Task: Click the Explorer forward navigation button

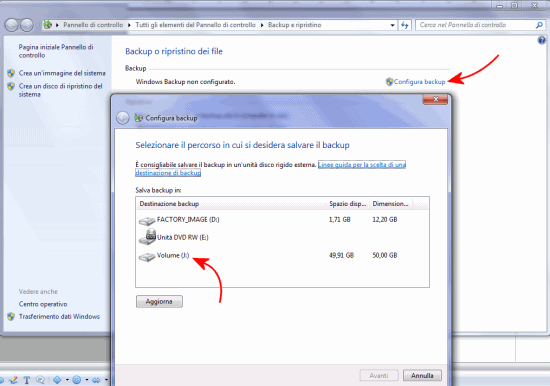Action: pyautogui.click(x=27, y=25)
